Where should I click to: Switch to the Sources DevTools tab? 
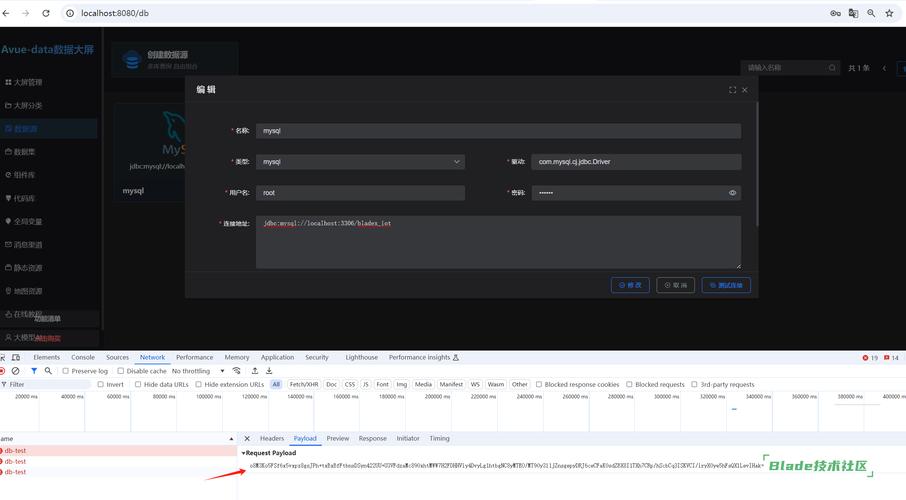click(x=117, y=357)
